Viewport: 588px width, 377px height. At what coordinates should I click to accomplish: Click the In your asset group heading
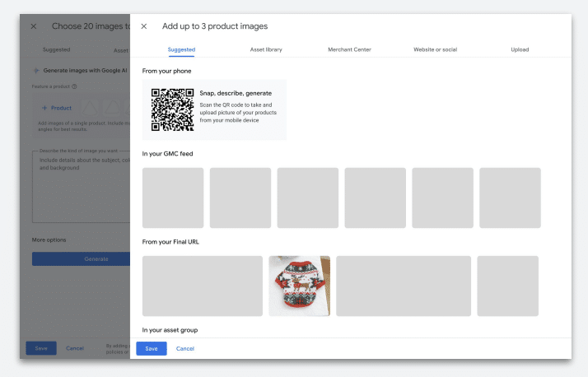170,330
